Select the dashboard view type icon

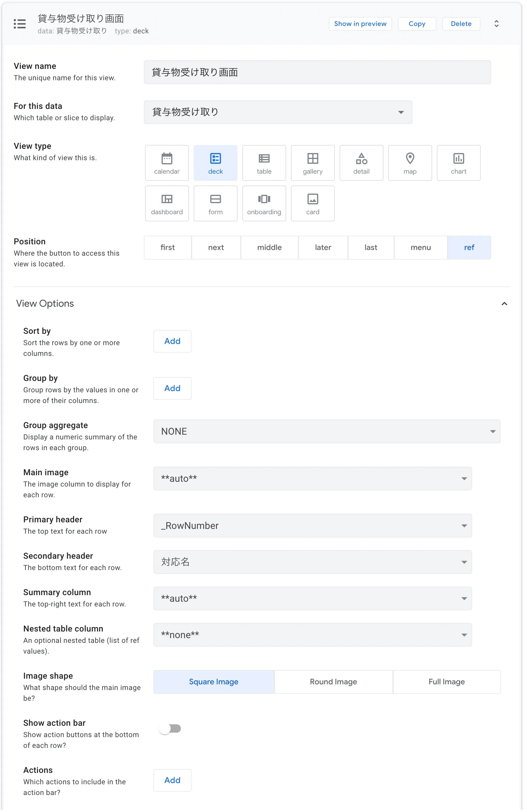(x=167, y=203)
